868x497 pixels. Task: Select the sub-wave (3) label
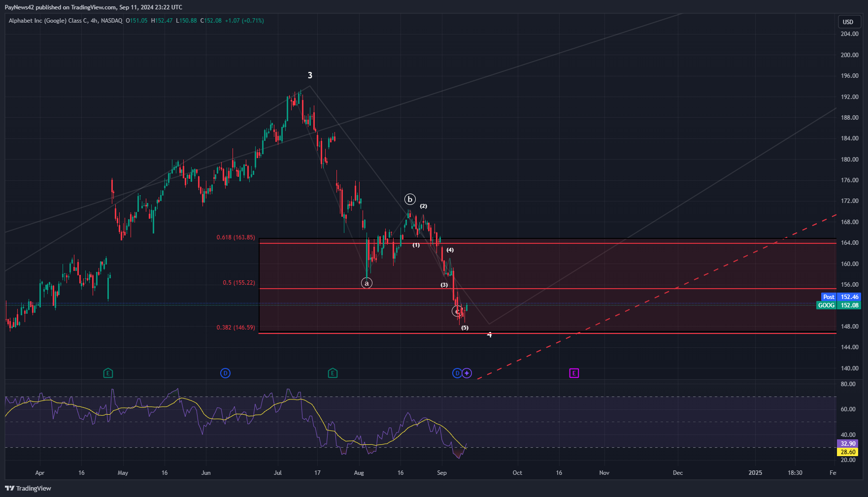click(x=444, y=285)
